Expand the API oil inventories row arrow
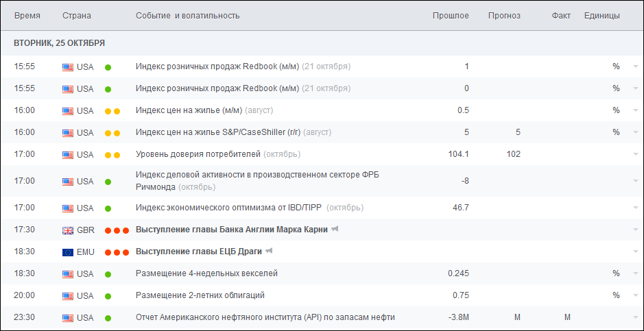The width and height of the screenshot is (644, 331). (636, 318)
